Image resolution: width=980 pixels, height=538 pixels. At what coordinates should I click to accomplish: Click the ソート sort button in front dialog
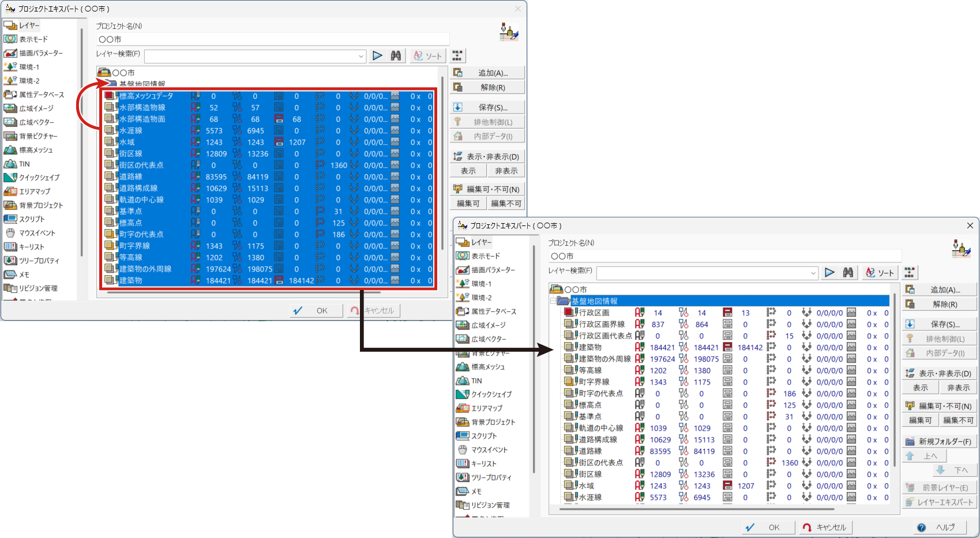pyautogui.click(x=880, y=273)
